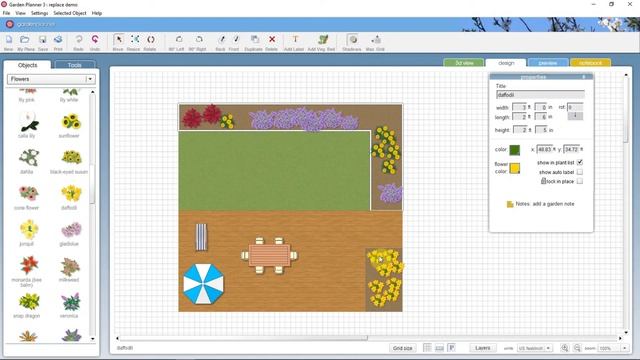Select the blue umbrella on canvas
Image resolution: width=640 pixels, height=360 pixels.
click(x=203, y=284)
